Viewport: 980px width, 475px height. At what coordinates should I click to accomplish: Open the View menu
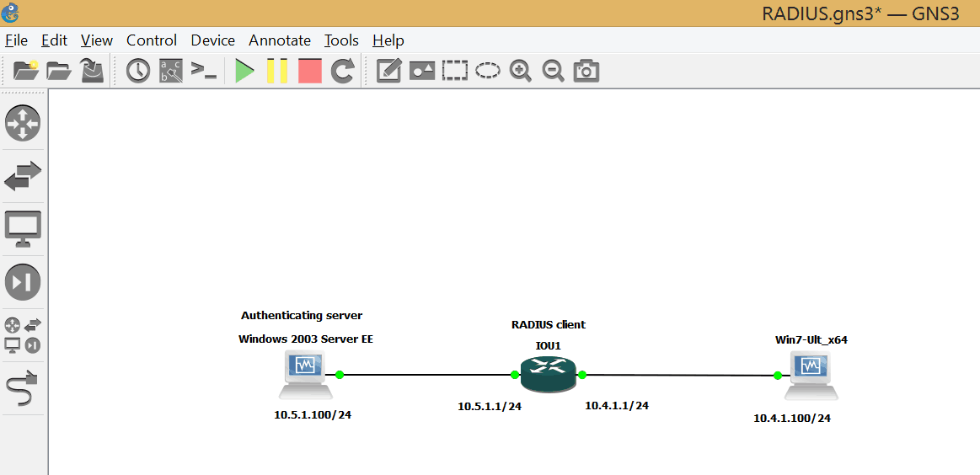click(x=97, y=40)
